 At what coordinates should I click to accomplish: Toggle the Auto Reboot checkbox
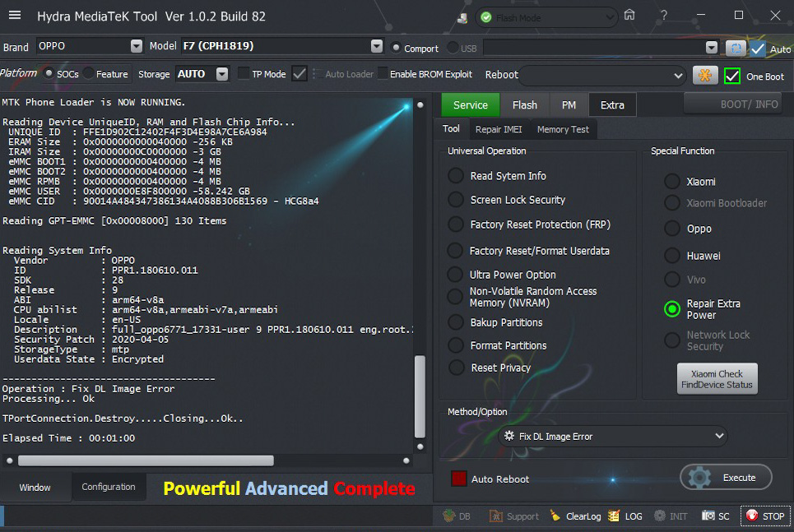(x=459, y=479)
